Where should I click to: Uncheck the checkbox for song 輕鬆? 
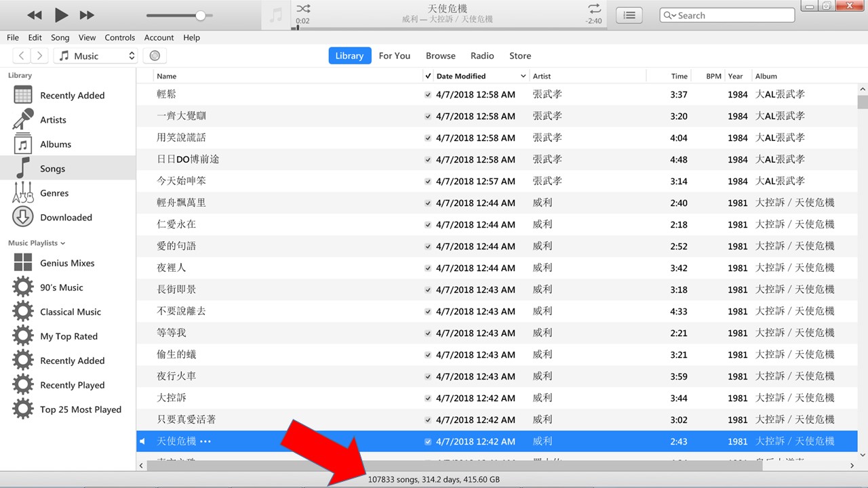pos(428,95)
